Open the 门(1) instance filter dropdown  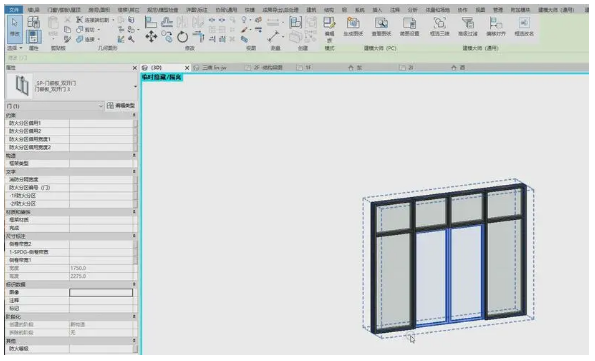click(101, 106)
